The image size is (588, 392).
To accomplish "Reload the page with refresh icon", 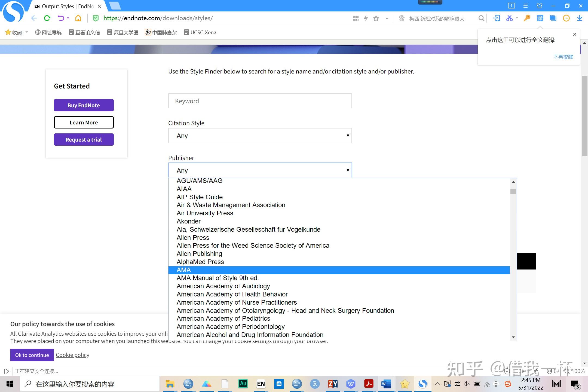I will click(47, 18).
